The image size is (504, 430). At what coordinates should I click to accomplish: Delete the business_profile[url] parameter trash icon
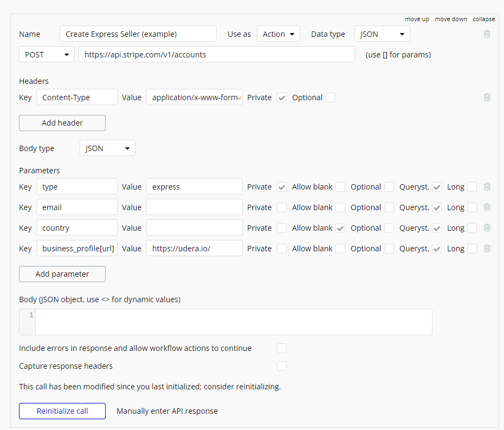[x=487, y=249]
